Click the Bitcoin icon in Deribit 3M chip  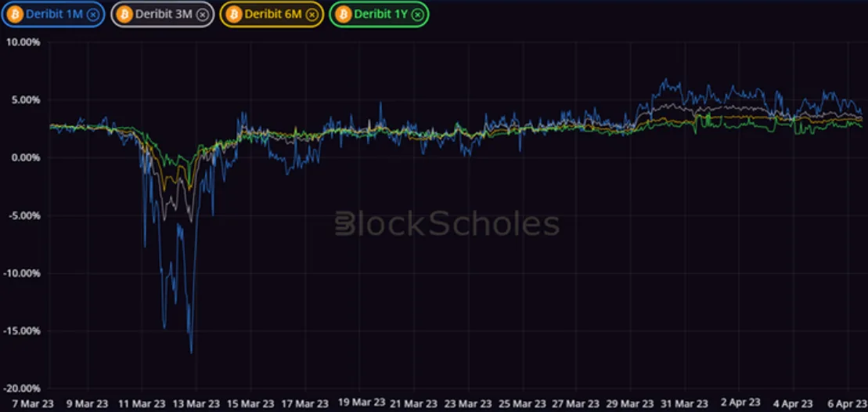pos(125,15)
